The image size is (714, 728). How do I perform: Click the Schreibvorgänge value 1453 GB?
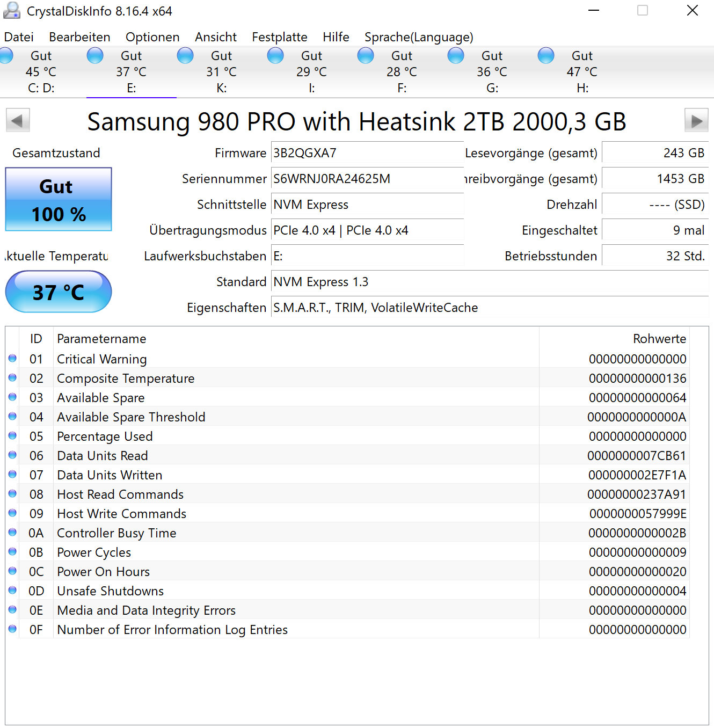point(655,179)
